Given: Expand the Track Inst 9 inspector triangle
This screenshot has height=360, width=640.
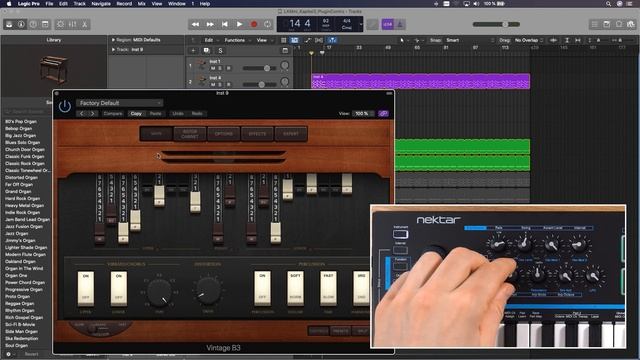Looking at the screenshot, I should point(113,50).
